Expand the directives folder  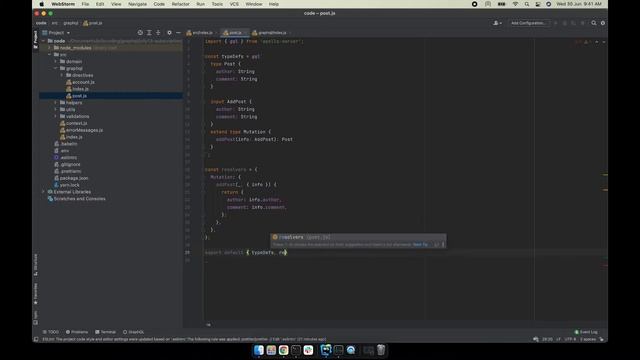point(62,75)
